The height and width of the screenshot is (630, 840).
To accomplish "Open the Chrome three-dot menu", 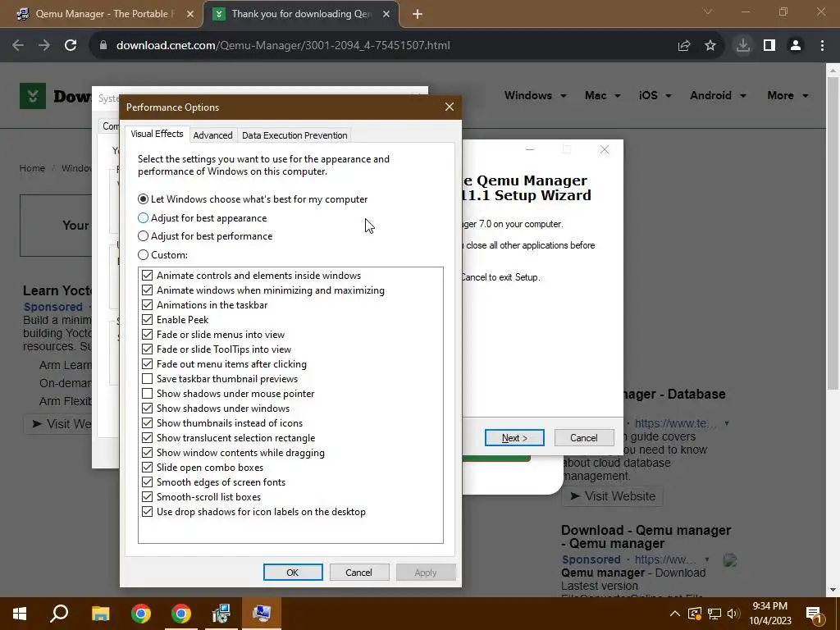I will 822,46.
